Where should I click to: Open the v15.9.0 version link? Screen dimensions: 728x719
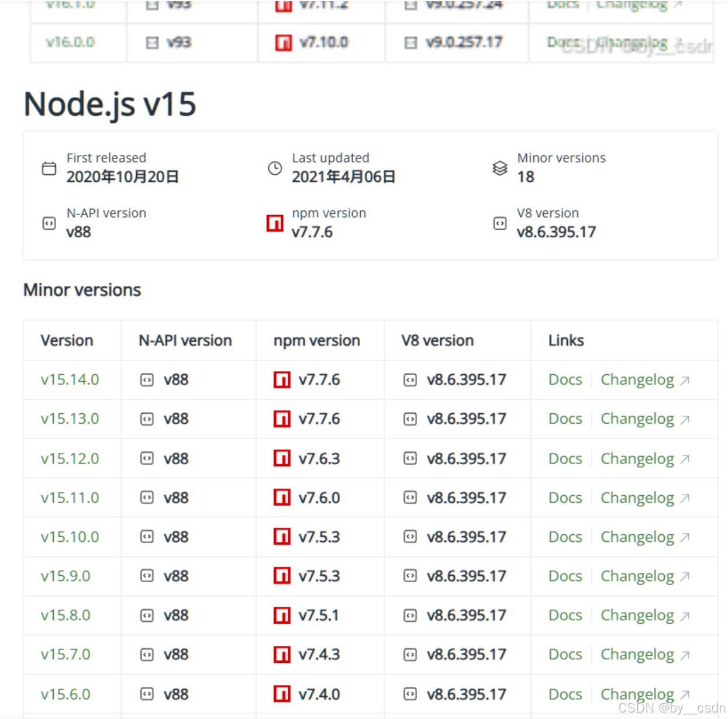tap(65, 576)
